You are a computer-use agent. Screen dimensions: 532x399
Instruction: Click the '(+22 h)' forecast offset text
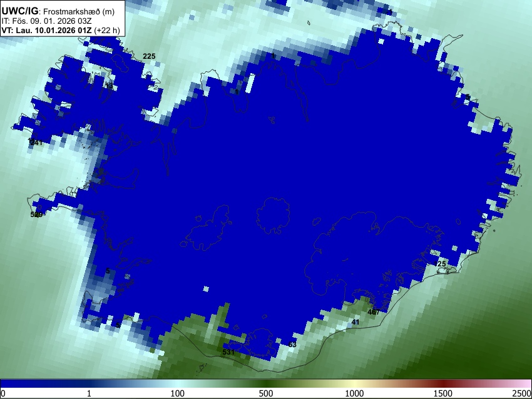[x=107, y=30]
